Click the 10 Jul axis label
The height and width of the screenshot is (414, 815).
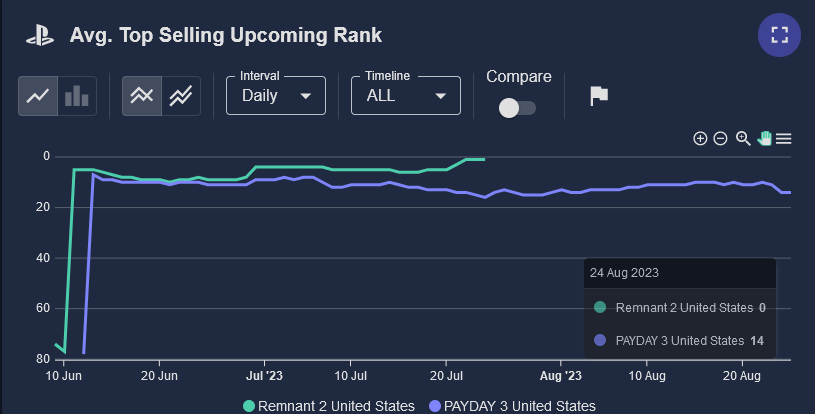[350, 376]
